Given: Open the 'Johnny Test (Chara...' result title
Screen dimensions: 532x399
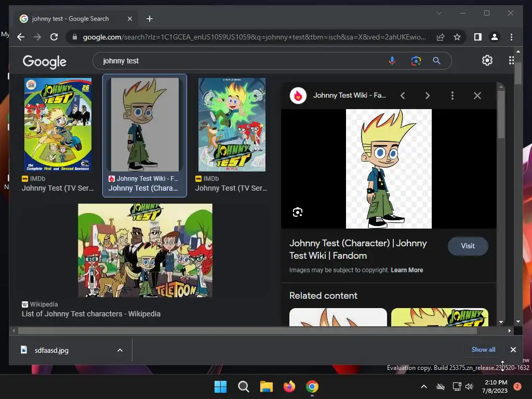Looking at the screenshot, I should [x=143, y=188].
